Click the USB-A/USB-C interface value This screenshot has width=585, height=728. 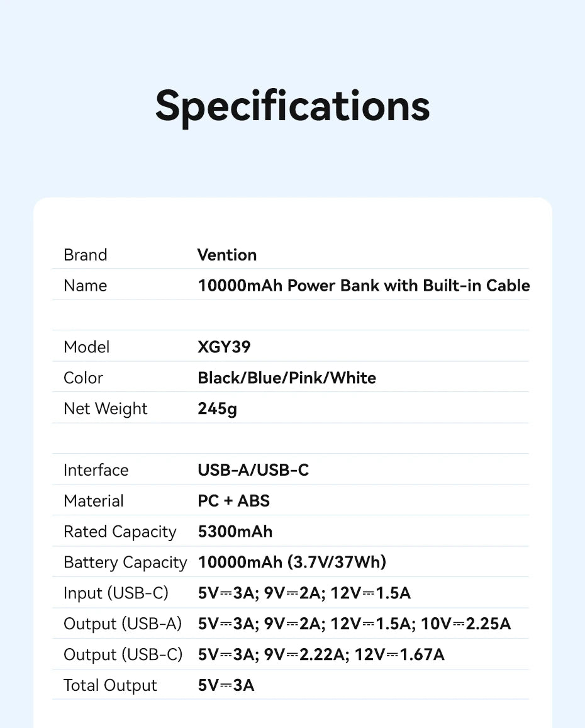253,470
